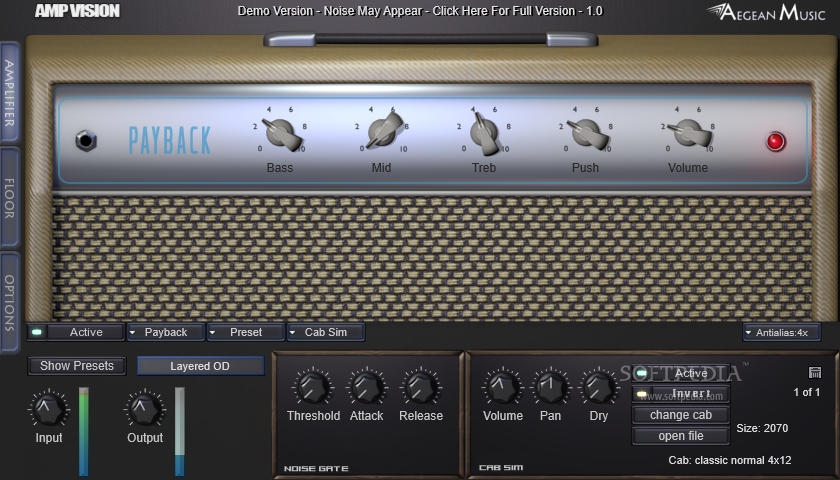Click the noise gate Threshold knob

click(x=313, y=387)
